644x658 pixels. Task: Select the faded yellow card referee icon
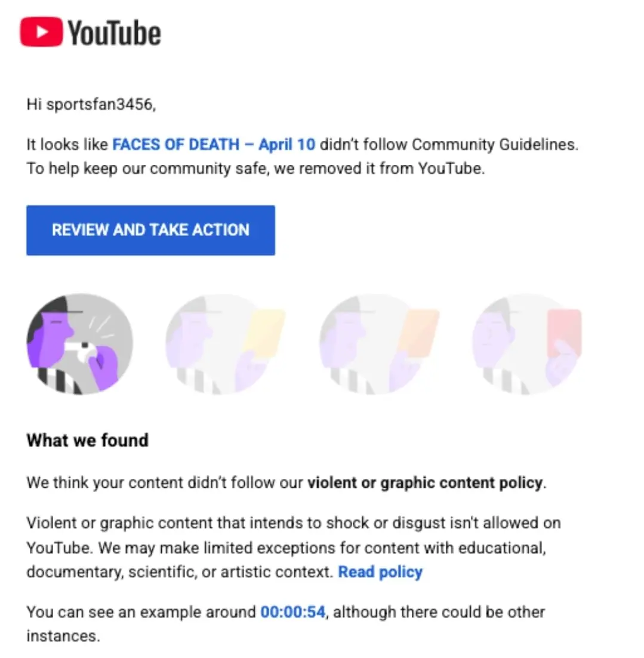[x=225, y=344]
